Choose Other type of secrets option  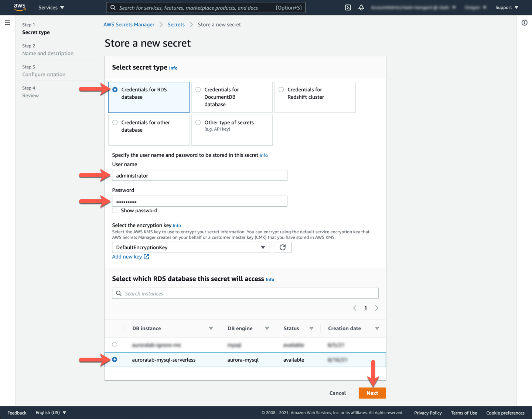198,122
